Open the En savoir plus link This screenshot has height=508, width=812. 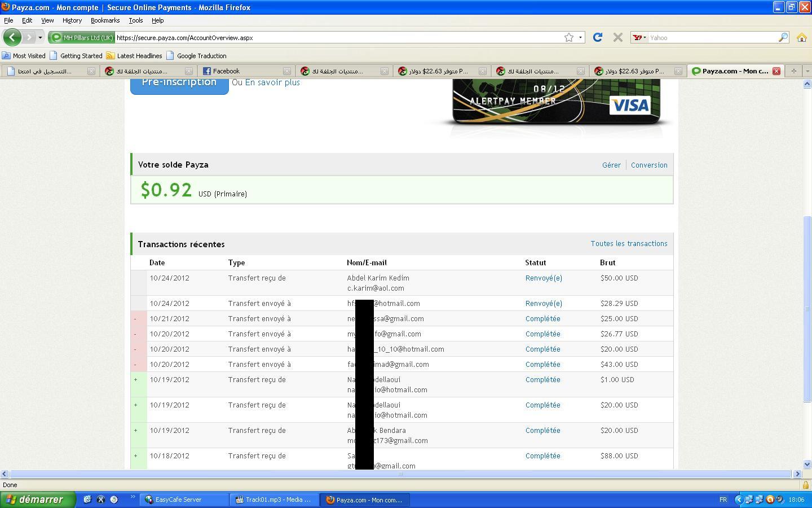pos(272,82)
